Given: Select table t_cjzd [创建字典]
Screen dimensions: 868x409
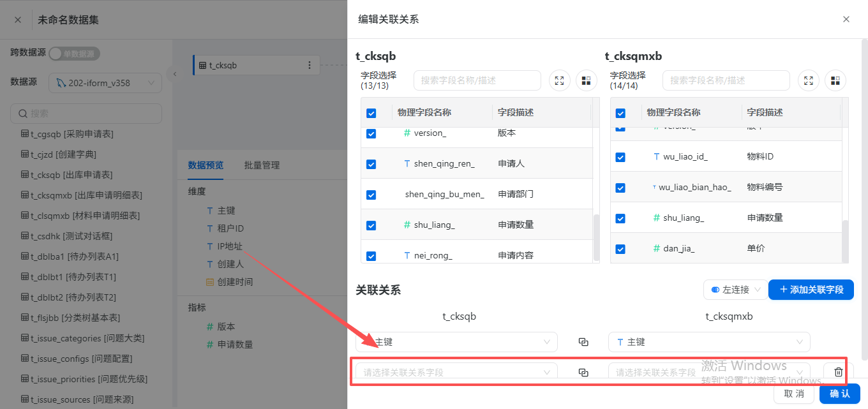Looking at the screenshot, I should coord(59,154).
